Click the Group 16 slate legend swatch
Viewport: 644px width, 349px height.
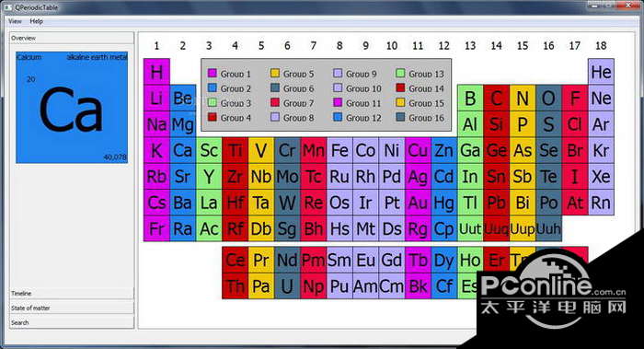click(x=400, y=117)
